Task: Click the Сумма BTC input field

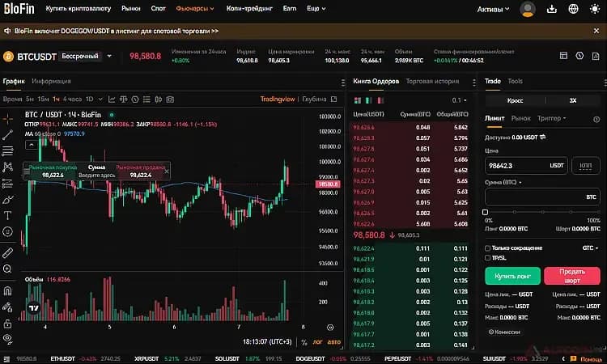Action: pos(542,197)
